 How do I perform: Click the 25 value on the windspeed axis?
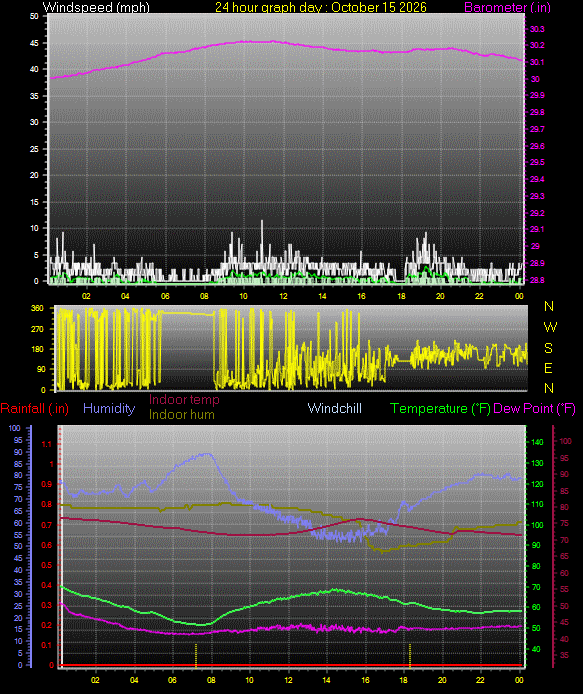pyautogui.click(x=34, y=149)
